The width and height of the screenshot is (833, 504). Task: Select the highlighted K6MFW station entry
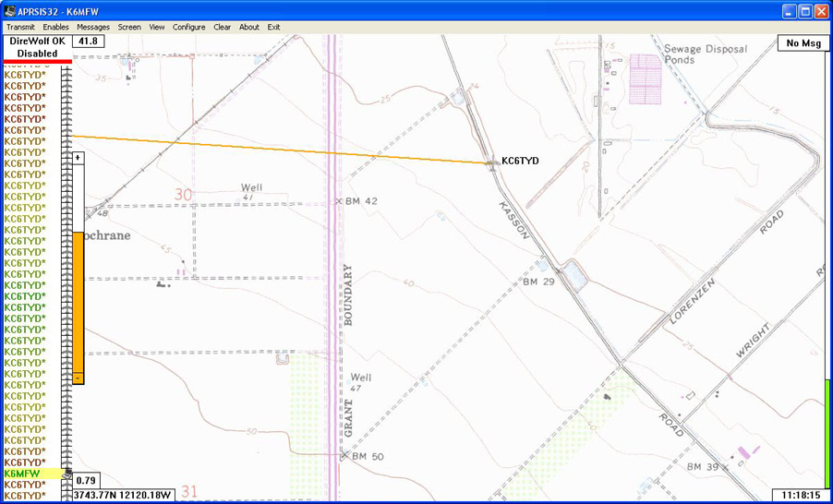coord(28,474)
